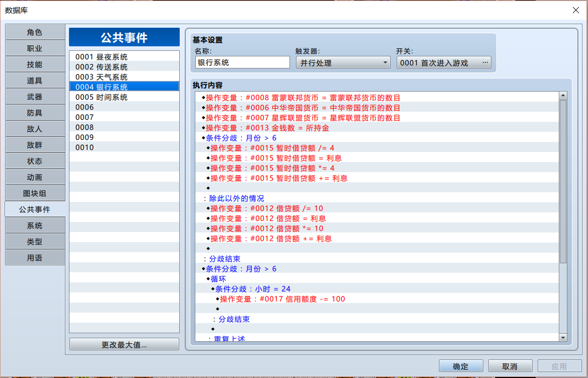
Task: Open switch selector via the ellipsis button
Action: (485, 62)
